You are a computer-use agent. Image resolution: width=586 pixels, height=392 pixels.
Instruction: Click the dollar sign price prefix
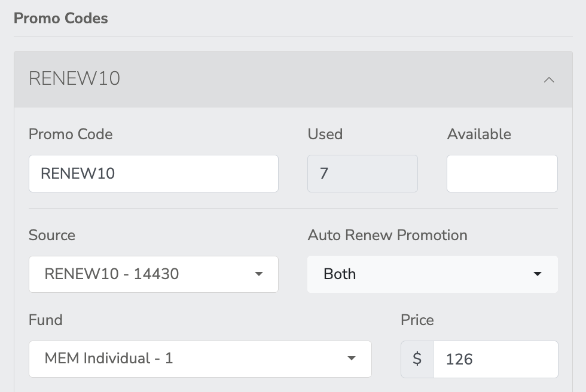(417, 359)
